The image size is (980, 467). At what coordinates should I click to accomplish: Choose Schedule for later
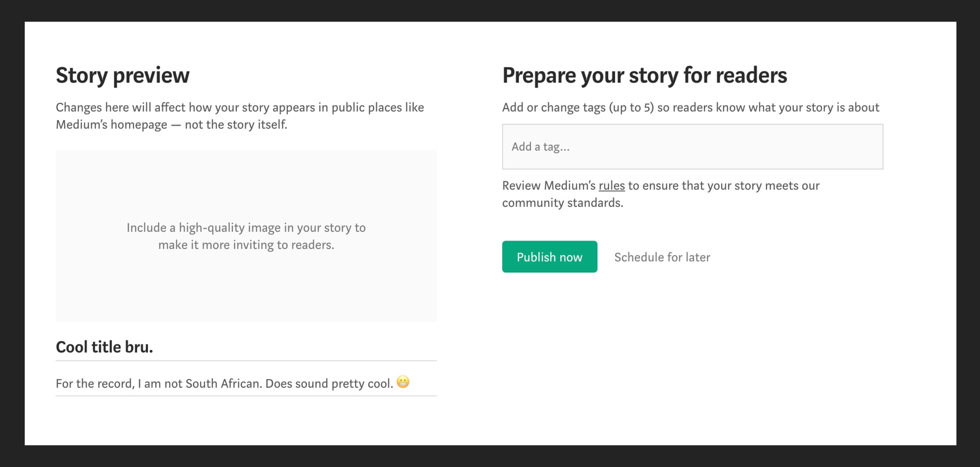[x=662, y=257]
